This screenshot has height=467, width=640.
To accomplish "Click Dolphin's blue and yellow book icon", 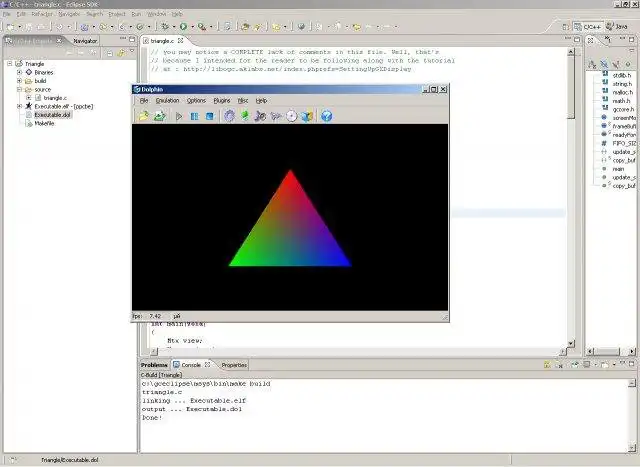I will point(307,116).
